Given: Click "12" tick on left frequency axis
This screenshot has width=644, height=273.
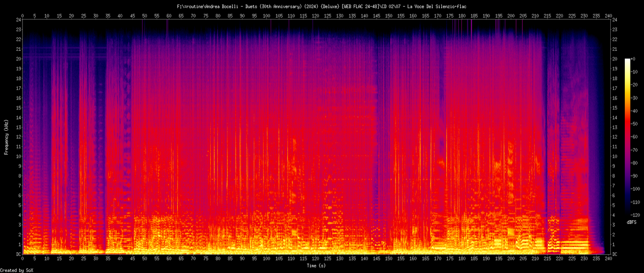Looking at the screenshot, I should click(x=19, y=137).
